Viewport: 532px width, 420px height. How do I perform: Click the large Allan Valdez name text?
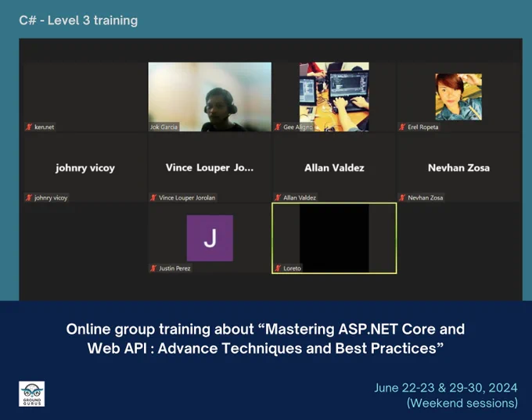tap(334, 167)
